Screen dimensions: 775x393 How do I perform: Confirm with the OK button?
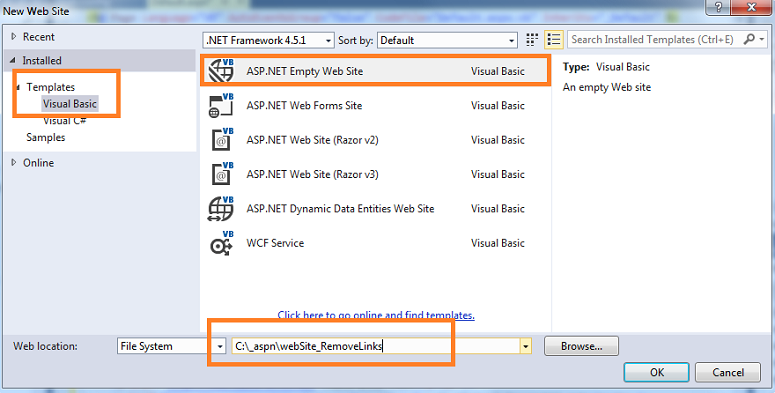coord(656,372)
